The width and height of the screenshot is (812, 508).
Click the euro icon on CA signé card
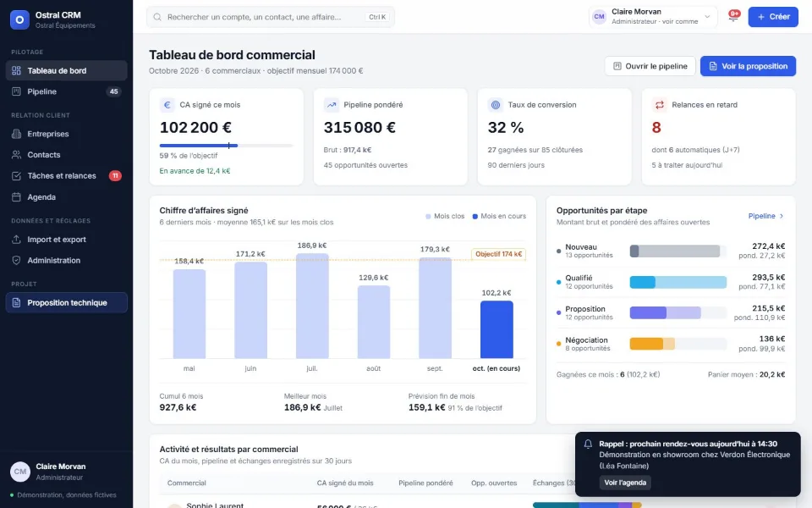point(167,105)
